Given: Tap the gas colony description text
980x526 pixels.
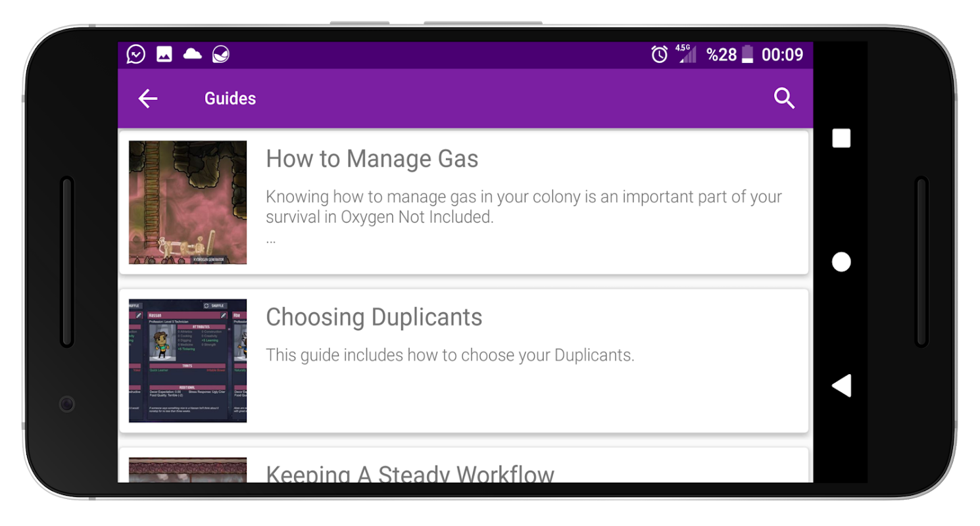Looking at the screenshot, I should coord(523,206).
